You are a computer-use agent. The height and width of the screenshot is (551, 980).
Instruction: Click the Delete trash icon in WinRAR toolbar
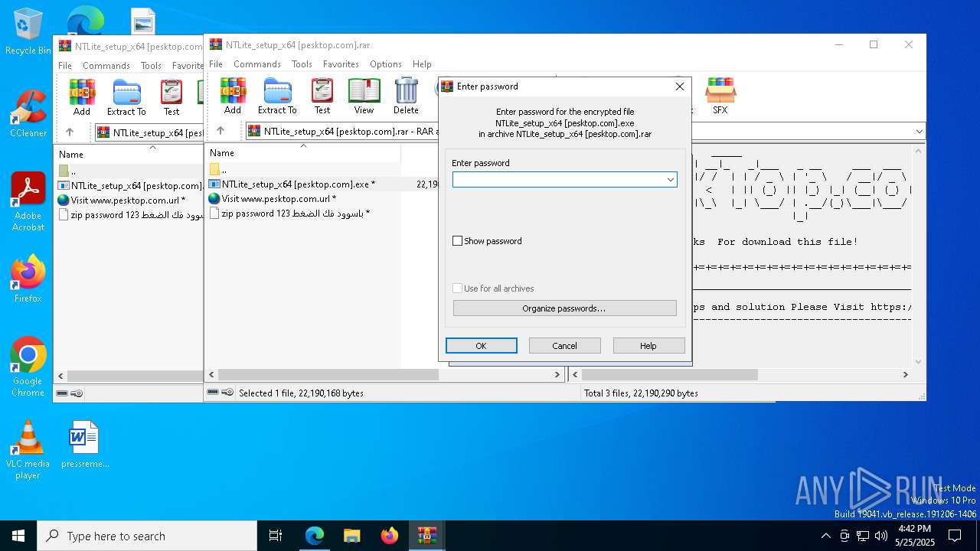[x=406, y=96]
